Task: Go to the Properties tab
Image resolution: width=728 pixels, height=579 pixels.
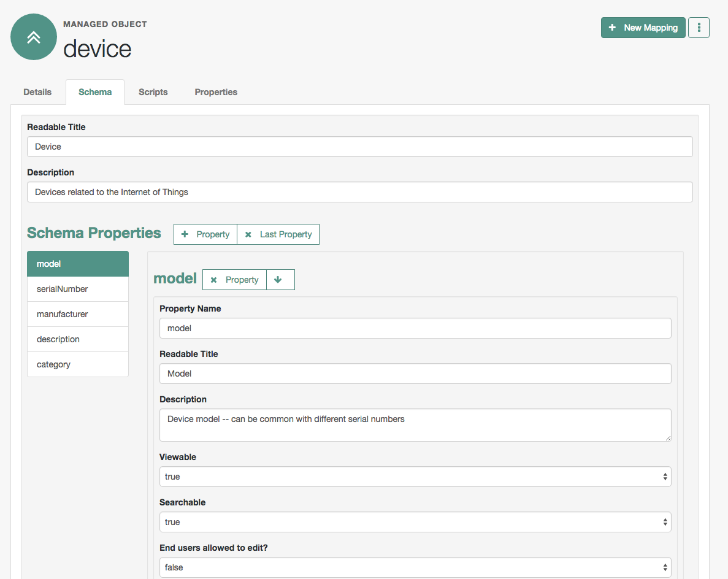Action: (x=216, y=92)
